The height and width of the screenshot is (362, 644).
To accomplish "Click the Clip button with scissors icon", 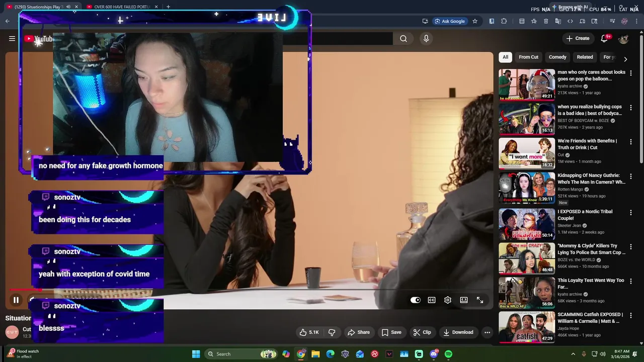I will 422,332.
